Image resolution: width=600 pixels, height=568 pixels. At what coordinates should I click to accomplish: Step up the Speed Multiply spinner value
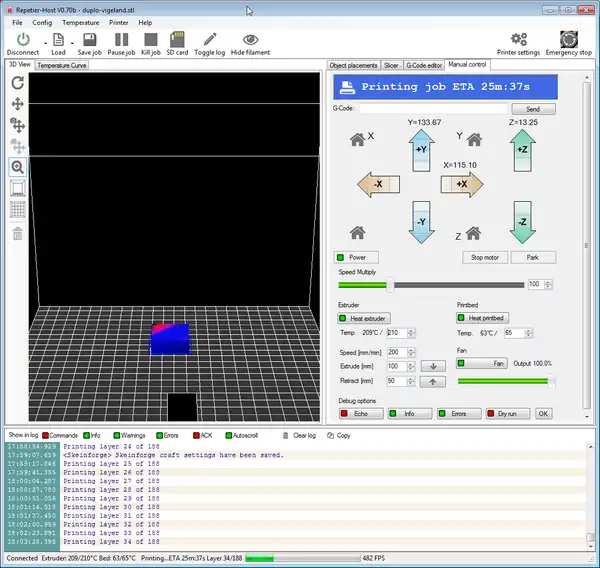point(549,282)
